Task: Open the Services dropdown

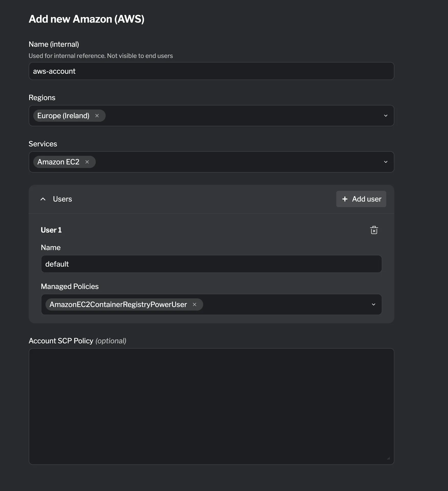Action: pyautogui.click(x=386, y=162)
